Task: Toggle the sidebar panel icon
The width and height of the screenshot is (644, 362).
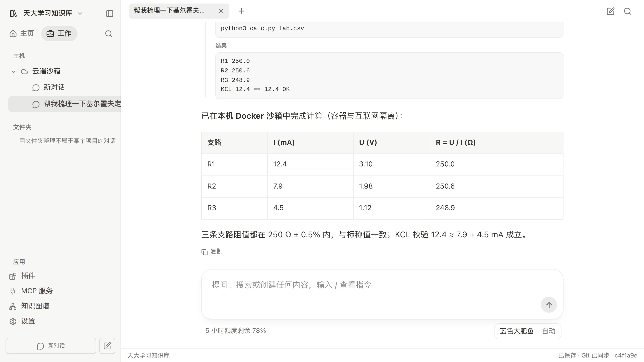Action: coord(110,13)
